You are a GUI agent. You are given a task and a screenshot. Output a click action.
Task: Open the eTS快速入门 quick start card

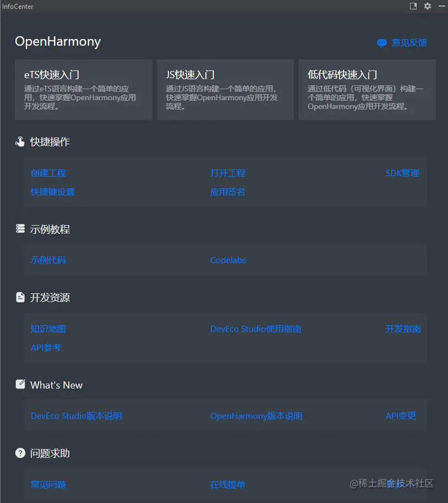pos(84,90)
